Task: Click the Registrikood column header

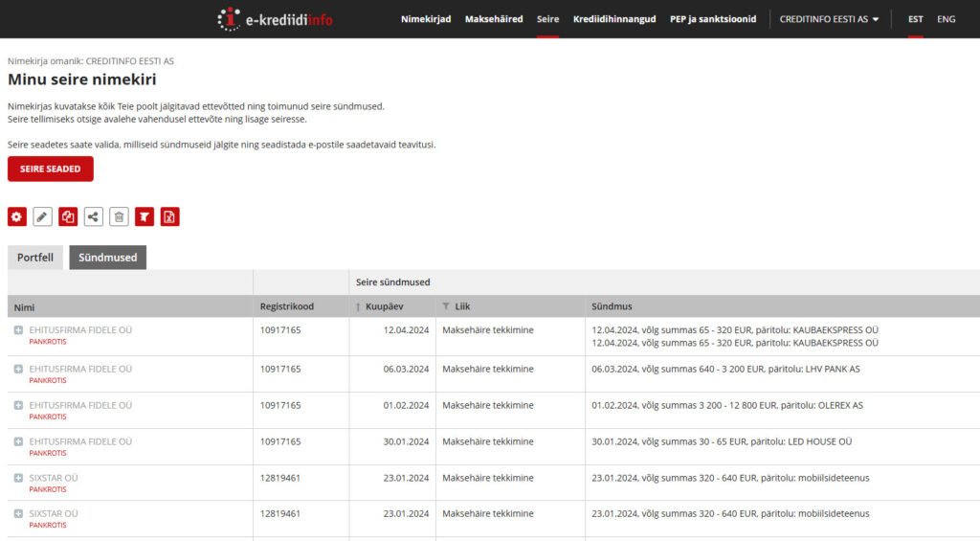Action: click(x=287, y=306)
